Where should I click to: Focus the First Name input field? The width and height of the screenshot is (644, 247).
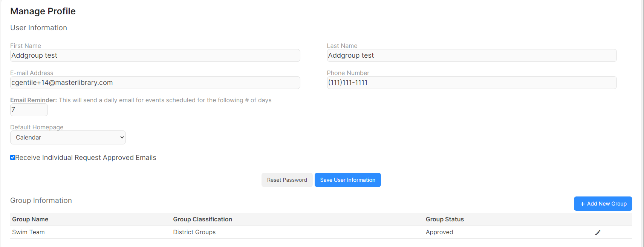point(155,55)
